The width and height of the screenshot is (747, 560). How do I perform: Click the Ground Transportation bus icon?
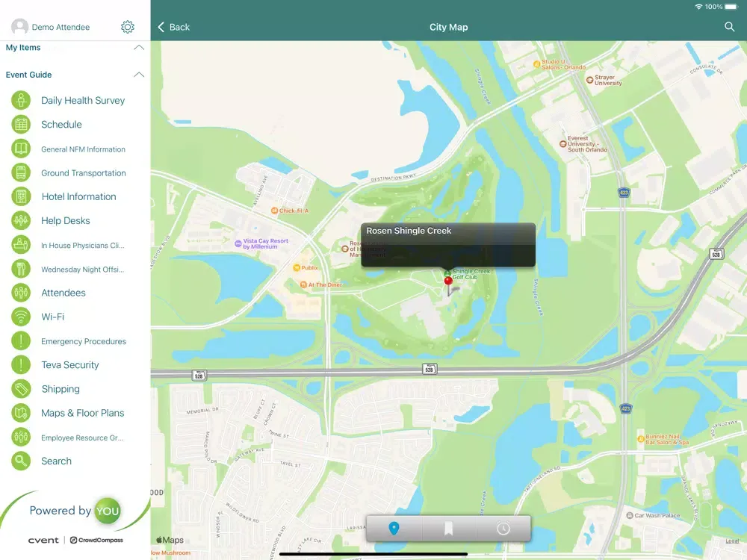[21, 172]
